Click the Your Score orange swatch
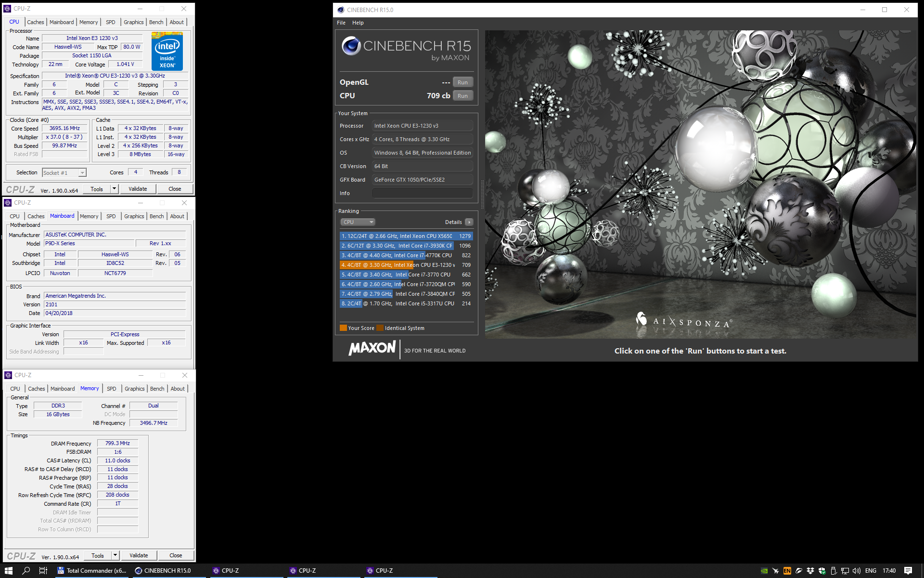 click(343, 328)
